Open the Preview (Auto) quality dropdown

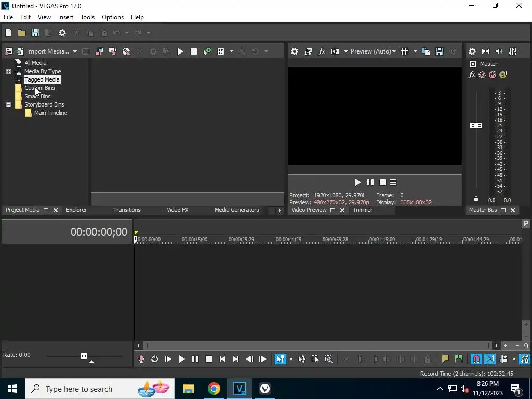373,51
